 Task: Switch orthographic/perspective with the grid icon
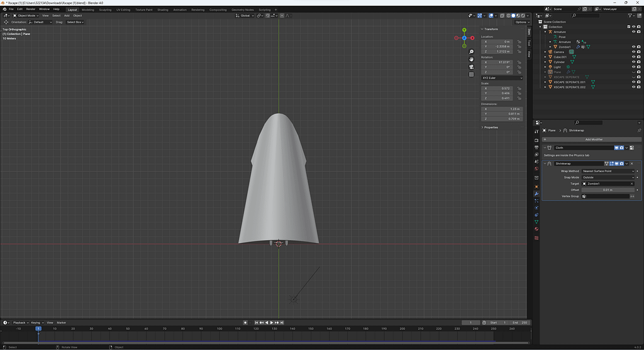[471, 75]
